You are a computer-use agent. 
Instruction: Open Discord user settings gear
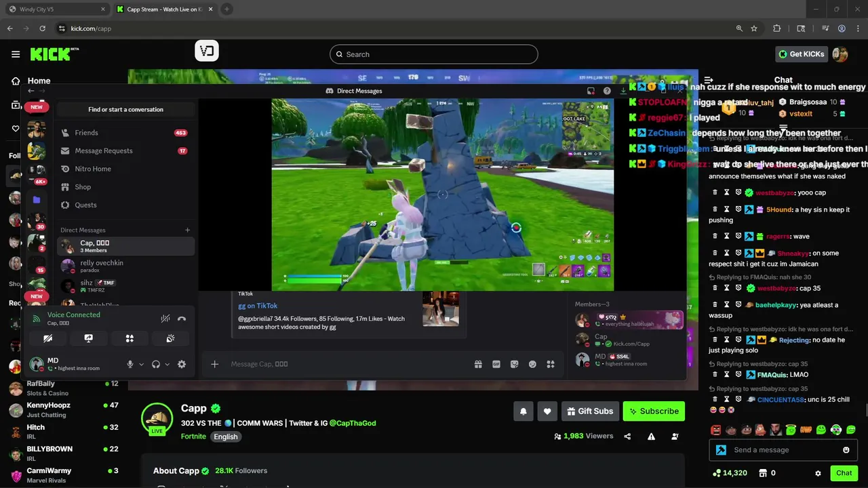point(182,364)
